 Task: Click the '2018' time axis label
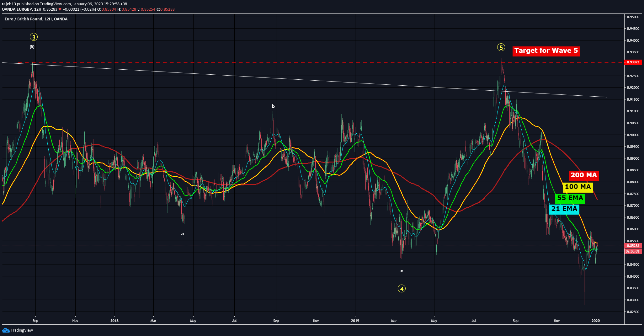[x=114, y=321]
